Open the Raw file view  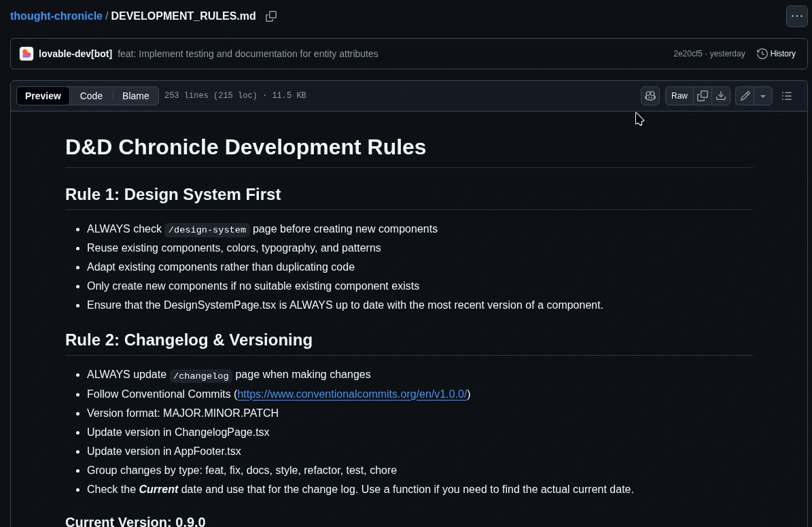tap(679, 96)
